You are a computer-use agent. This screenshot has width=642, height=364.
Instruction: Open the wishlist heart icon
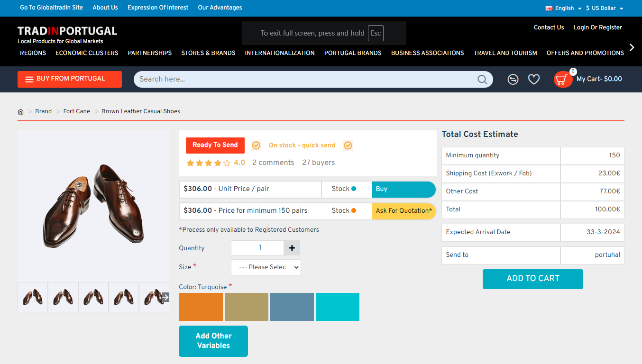[x=534, y=79]
